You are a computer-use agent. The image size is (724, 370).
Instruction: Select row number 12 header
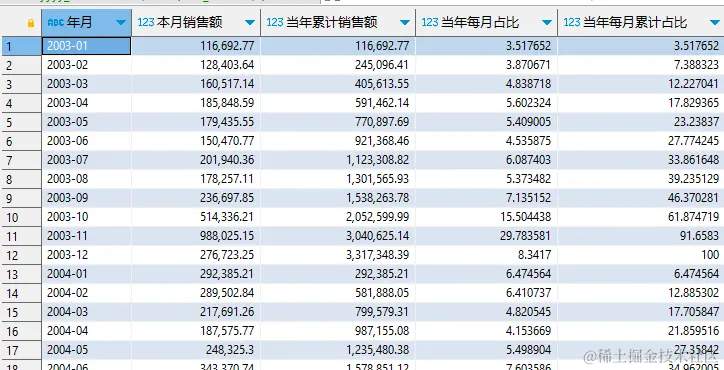(x=21, y=255)
